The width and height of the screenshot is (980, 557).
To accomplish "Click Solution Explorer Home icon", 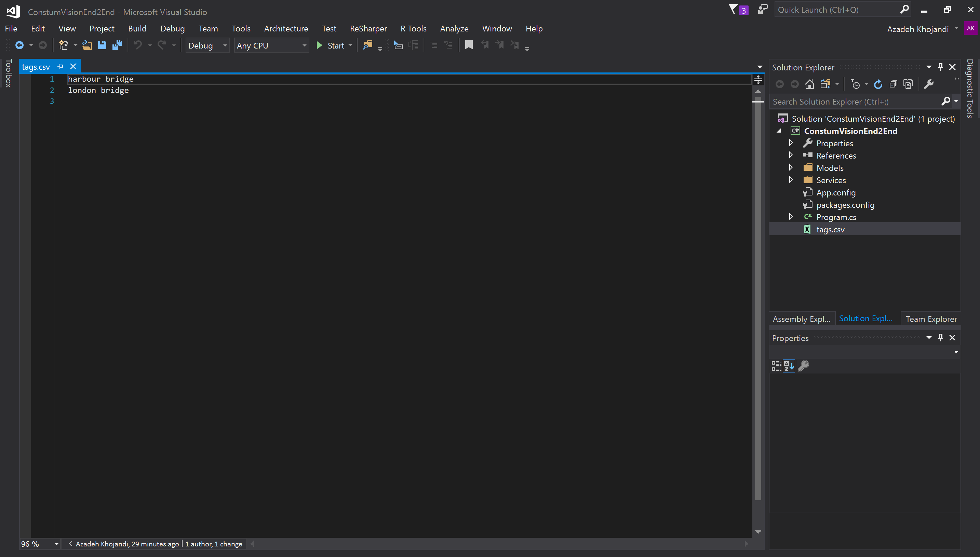I will pos(809,84).
